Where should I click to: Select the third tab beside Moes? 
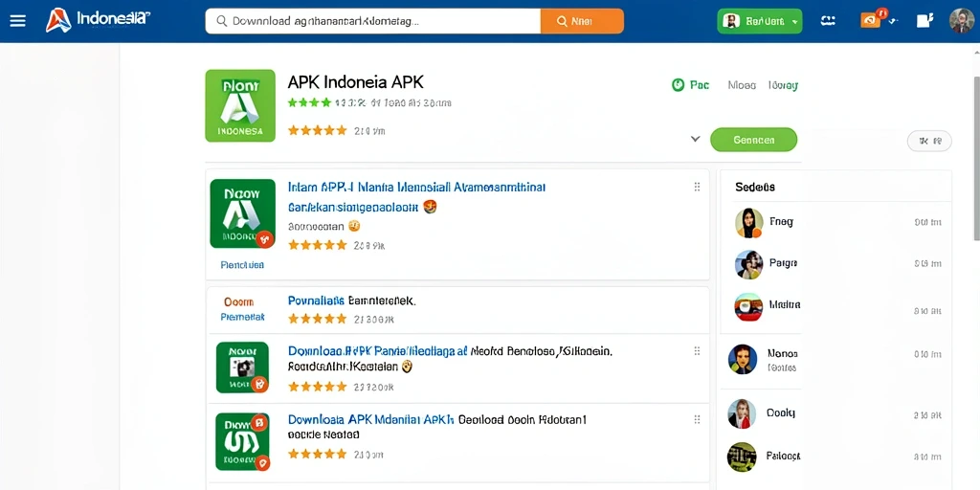(783, 85)
